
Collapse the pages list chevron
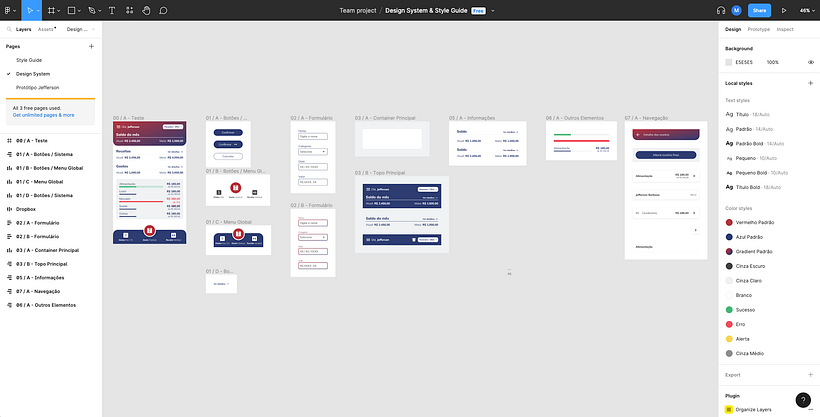tap(93, 29)
